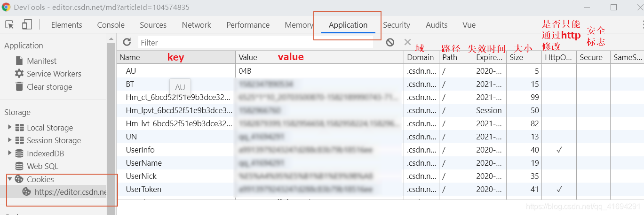The image size is (644, 215).
Task: Expand the Local Storage tree node
Action: (10, 127)
